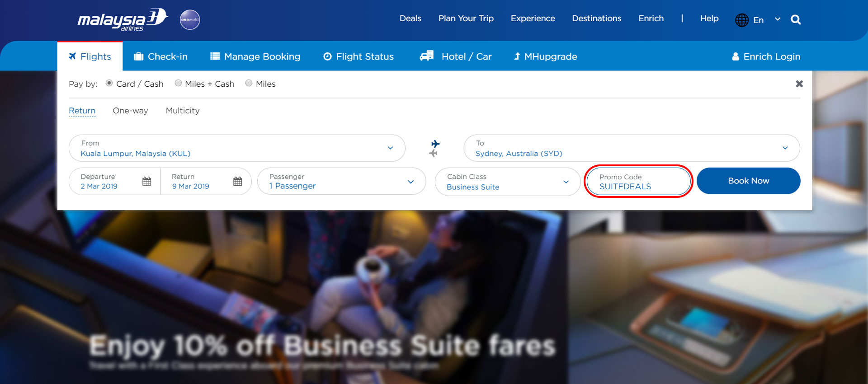Switch to the Flights tab
The height and width of the screenshot is (384, 868).
pyautogui.click(x=90, y=56)
